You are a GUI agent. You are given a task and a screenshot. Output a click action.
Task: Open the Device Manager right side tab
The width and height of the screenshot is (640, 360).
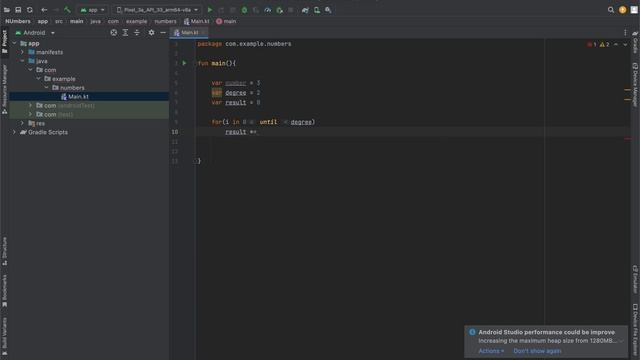click(635, 84)
